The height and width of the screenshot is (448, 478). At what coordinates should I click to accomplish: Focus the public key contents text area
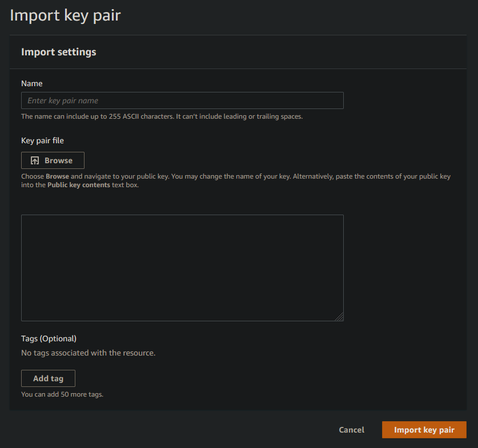click(182, 268)
